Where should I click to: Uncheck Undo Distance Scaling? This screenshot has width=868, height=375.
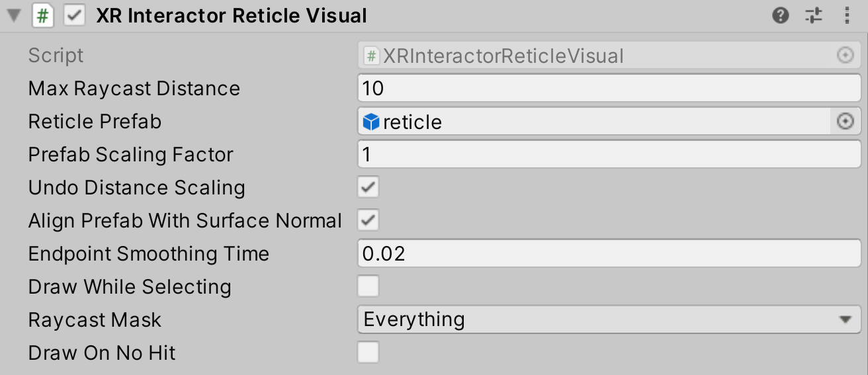(369, 187)
